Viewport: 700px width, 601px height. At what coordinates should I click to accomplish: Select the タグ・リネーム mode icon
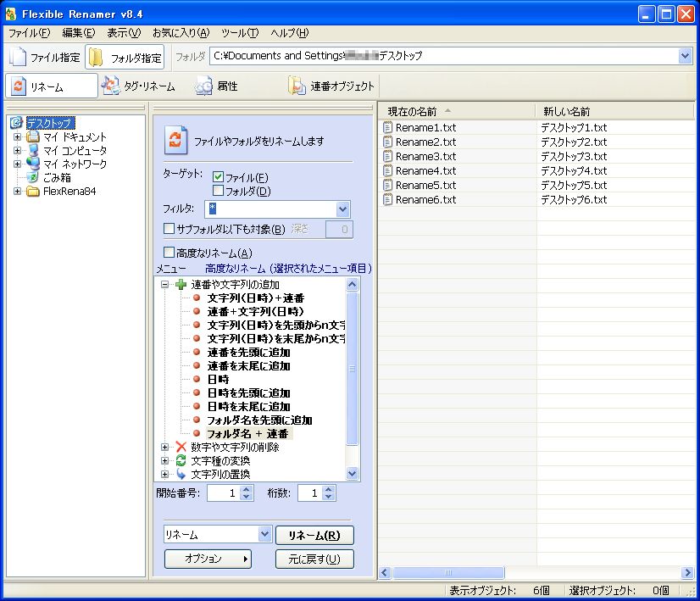coord(110,86)
